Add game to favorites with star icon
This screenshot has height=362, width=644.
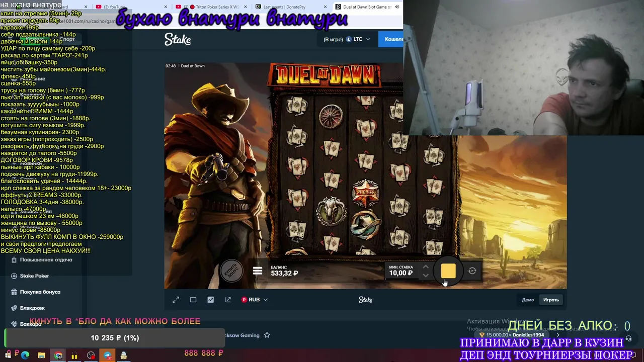pyautogui.click(x=267, y=335)
